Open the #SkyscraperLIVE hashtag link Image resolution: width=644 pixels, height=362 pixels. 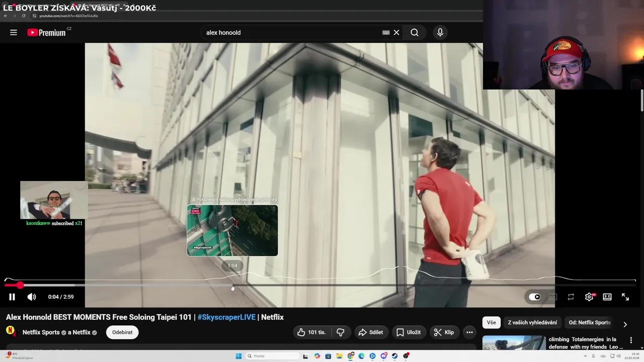click(x=226, y=317)
